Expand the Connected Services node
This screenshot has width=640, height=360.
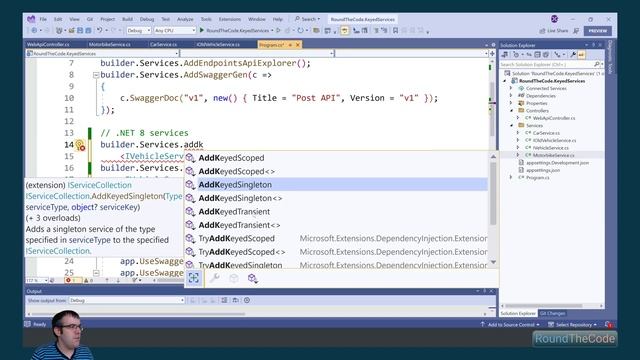coord(511,88)
